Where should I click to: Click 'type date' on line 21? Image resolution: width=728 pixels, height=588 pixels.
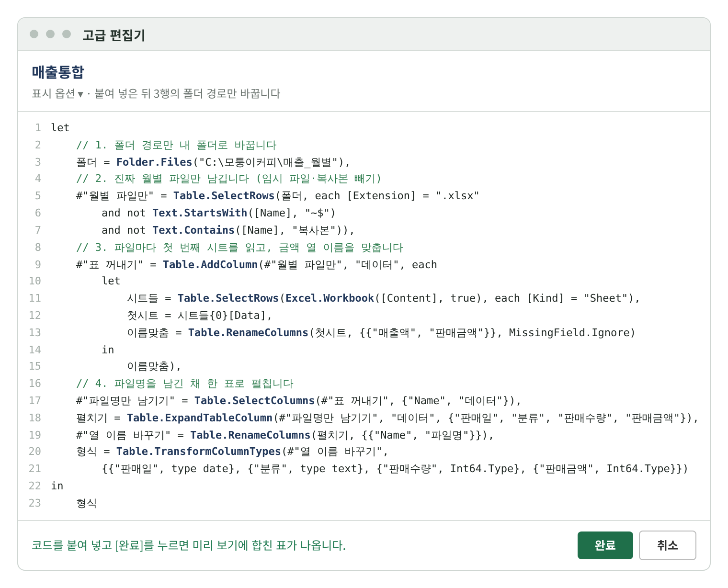click(x=203, y=468)
